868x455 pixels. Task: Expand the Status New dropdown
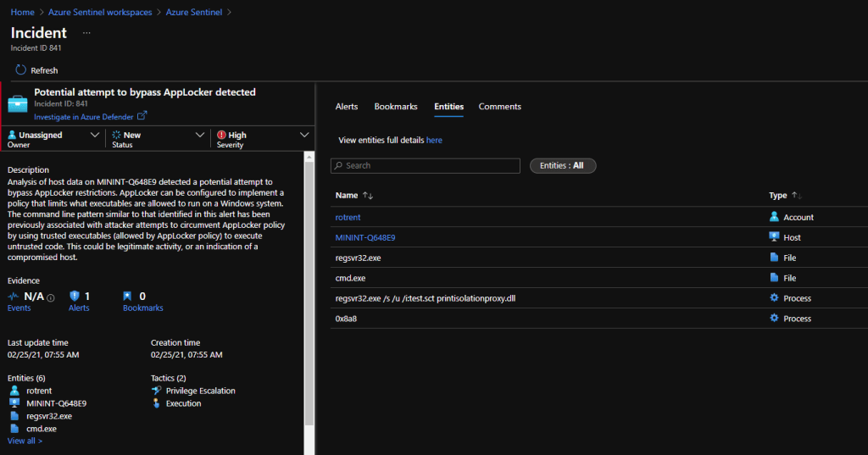point(200,135)
